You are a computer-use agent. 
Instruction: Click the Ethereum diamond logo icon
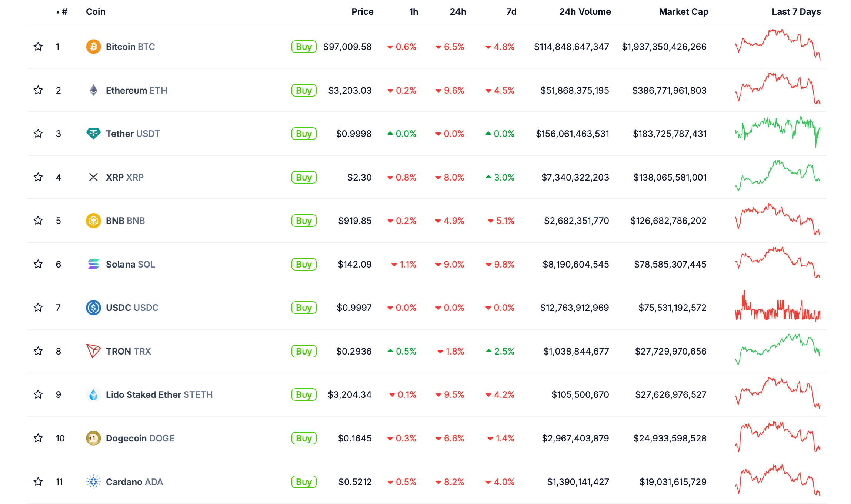click(93, 90)
